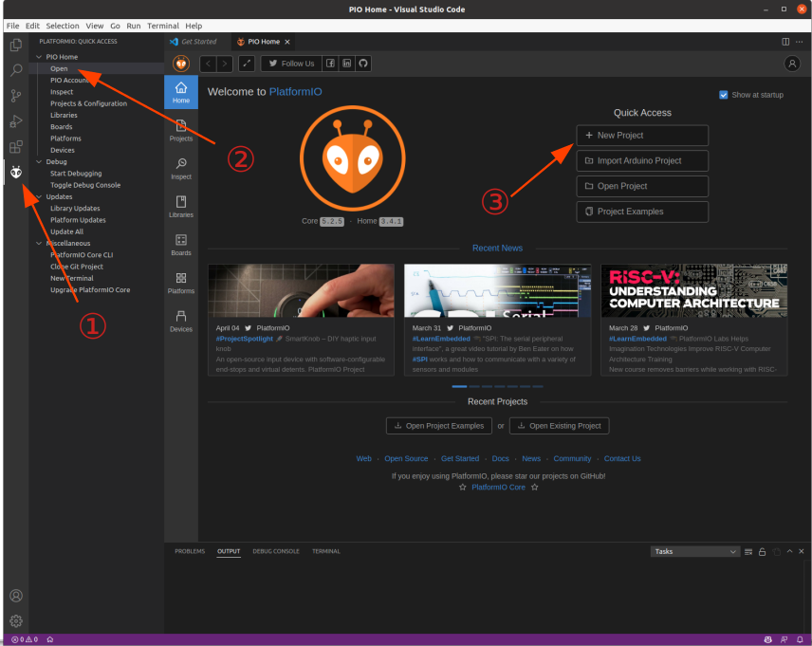Go back with the left arrow button
Screen dimensions: 812x646
click(208, 64)
